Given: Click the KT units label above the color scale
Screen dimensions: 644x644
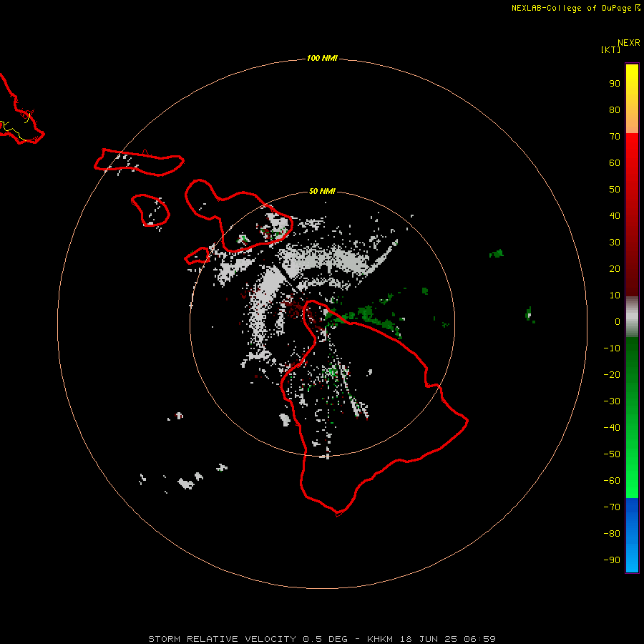Looking at the screenshot, I should tap(611, 49).
